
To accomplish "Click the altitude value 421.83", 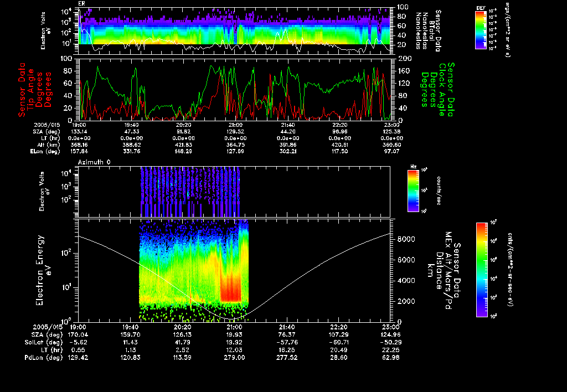I will pyautogui.click(x=184, y=145).
